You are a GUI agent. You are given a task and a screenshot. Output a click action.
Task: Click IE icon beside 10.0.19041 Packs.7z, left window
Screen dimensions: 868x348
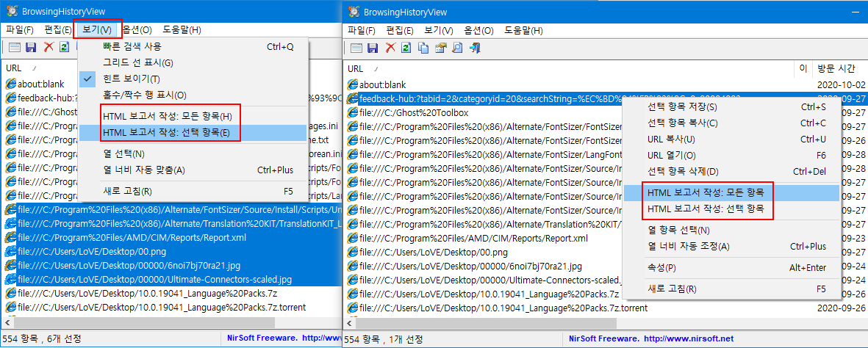[11, 292]
